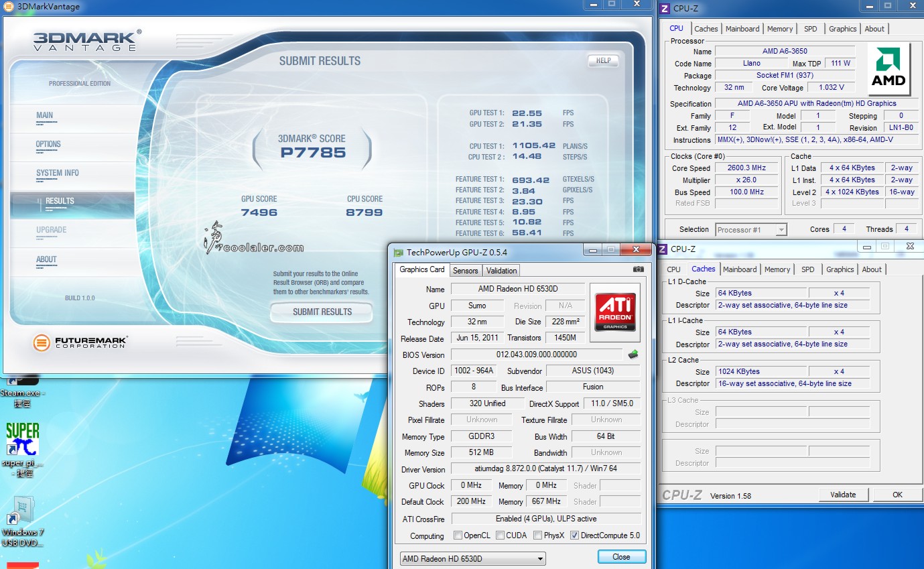Image resolution: width=924 pixels, height=569 pixels.
Task: Click AMD logo in CPU-Z
Action: point(888,70)
